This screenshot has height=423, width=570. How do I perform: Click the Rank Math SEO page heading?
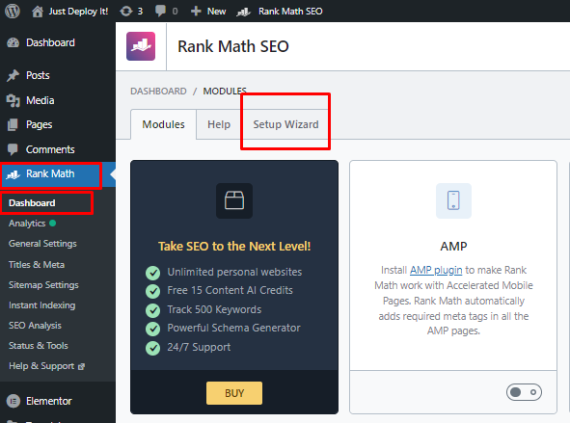233,47
